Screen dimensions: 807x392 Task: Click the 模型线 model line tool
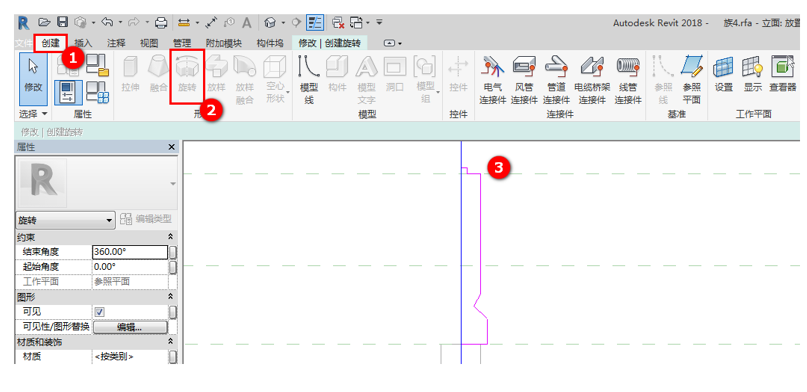pos(309,80)
